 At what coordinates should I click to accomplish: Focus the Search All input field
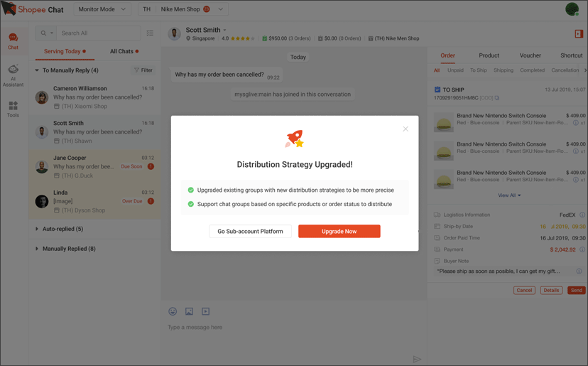tap(99, 33)
